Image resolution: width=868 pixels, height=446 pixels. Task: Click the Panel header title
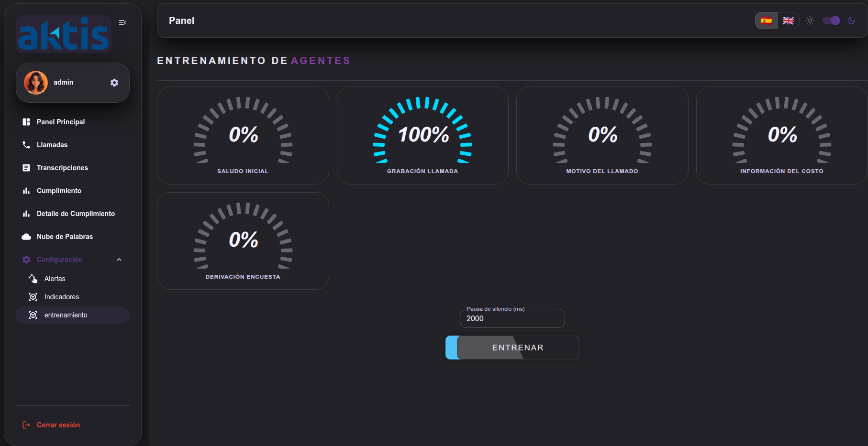[182, 21]
